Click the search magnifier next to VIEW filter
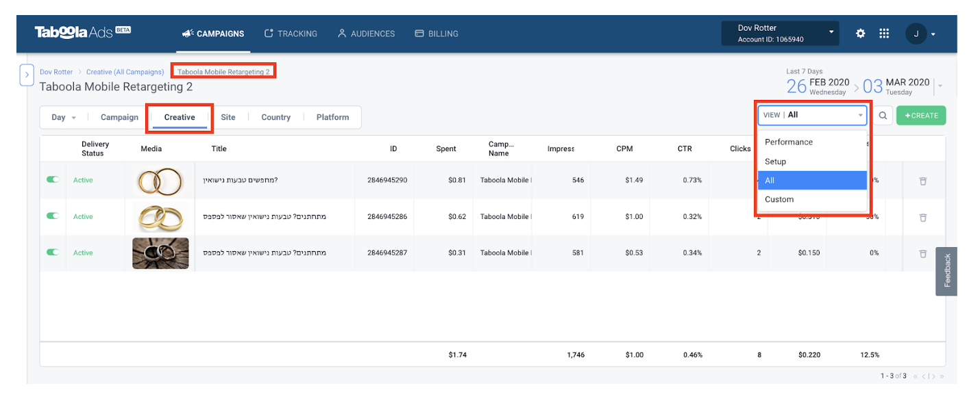The image size is (980, 397). pyautogui.click(x=883, y=115)
